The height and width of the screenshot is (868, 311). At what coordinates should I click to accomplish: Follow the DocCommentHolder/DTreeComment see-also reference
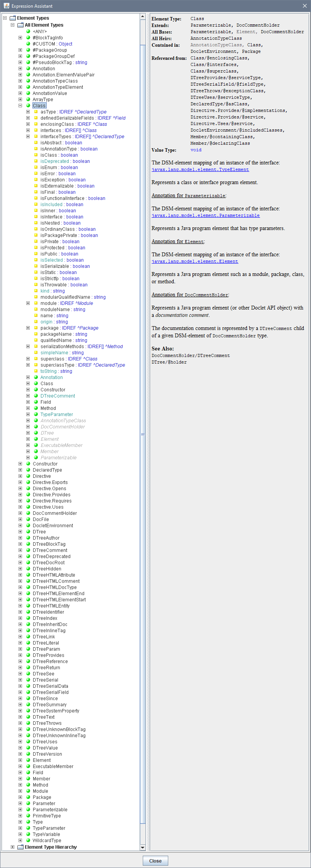coord(191,355)
